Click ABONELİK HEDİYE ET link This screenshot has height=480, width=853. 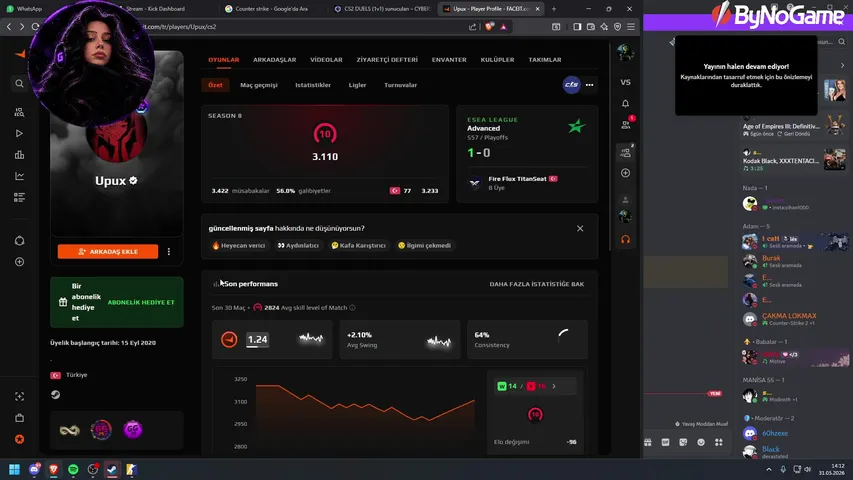pos(141,302)
